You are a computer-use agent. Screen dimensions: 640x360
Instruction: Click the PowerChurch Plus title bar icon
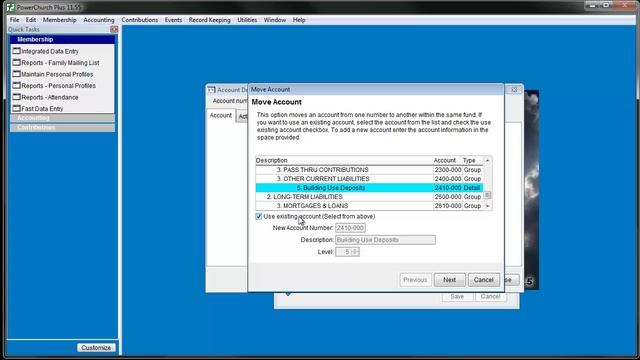[x=11, y=7]
